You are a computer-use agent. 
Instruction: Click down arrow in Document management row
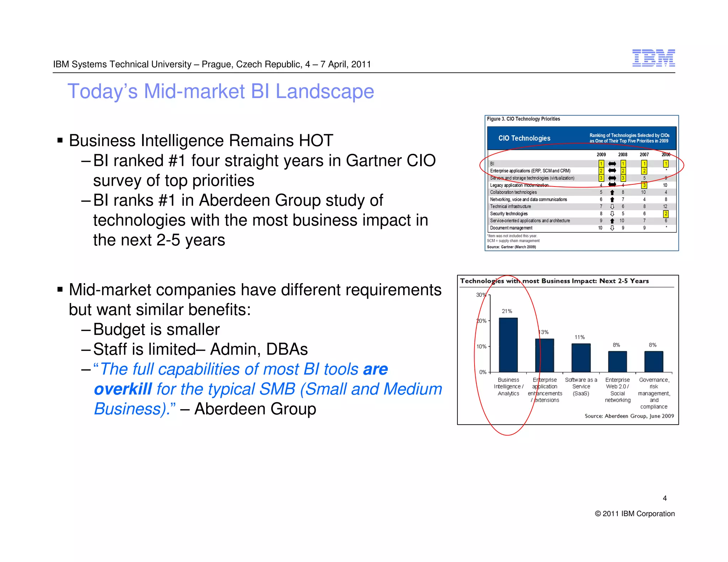click(612, 228)
